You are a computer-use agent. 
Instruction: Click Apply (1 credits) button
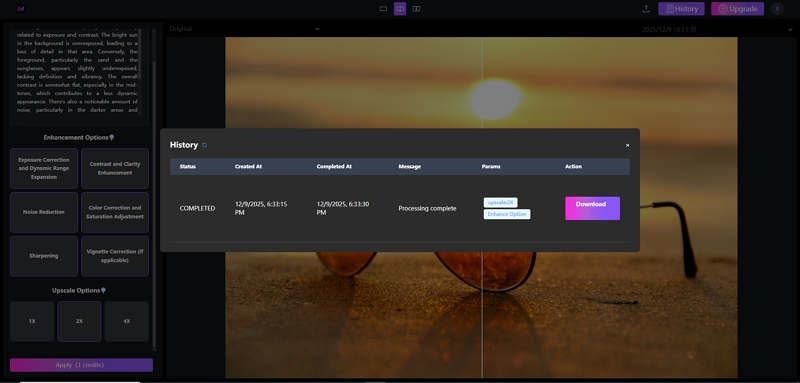pos(81,365)
